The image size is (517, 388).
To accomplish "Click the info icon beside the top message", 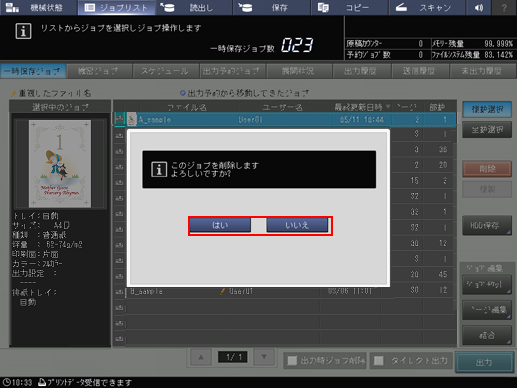I will point(23,31).
